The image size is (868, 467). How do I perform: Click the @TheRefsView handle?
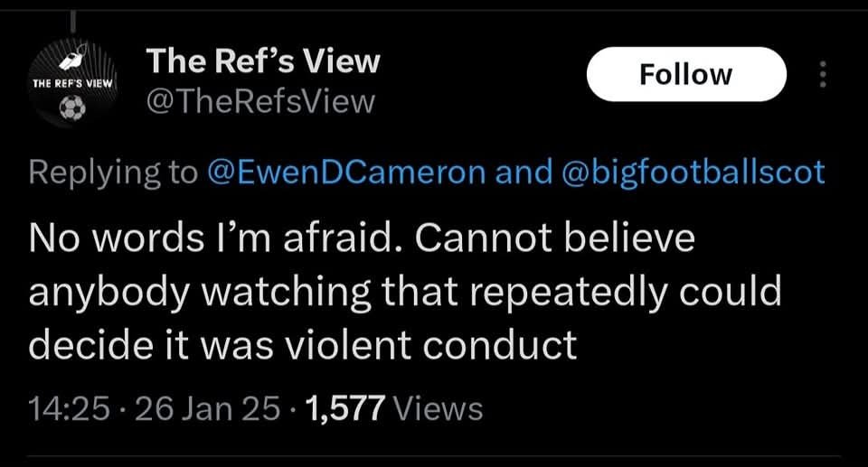point(260,101)
